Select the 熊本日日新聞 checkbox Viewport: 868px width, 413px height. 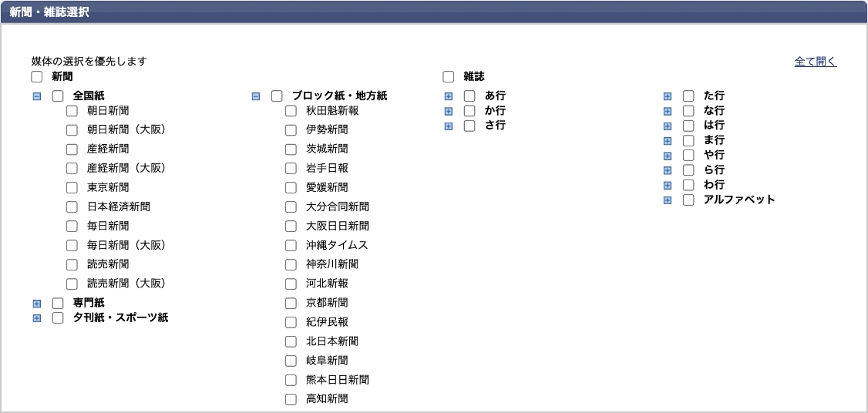[x=291, y=381]
